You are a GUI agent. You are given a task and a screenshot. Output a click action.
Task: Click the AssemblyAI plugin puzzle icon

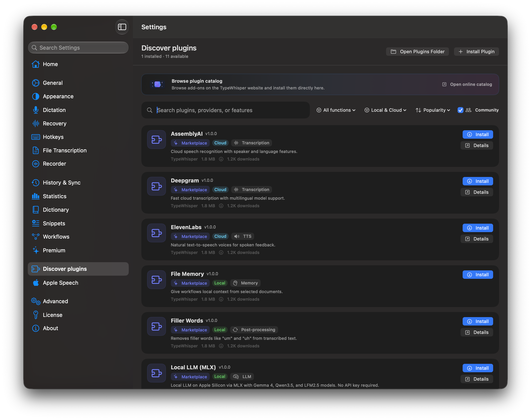coord(156,140)
